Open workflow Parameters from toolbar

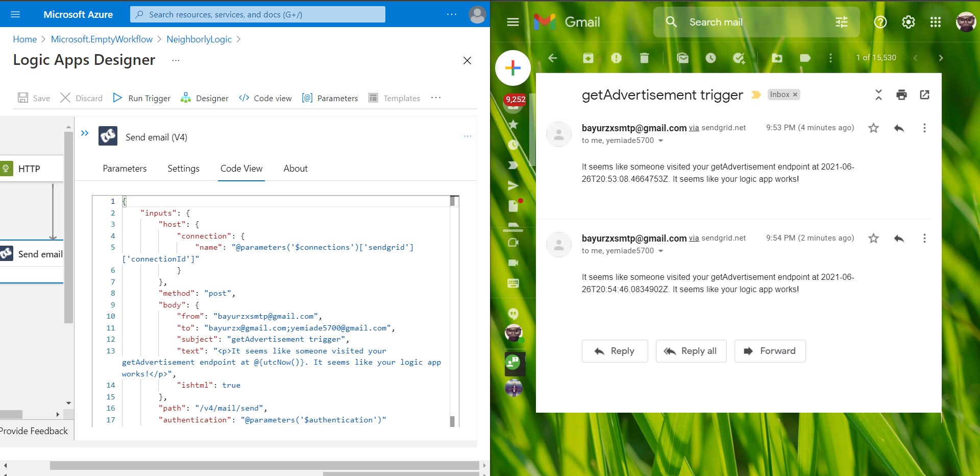(x=330, y=98)
